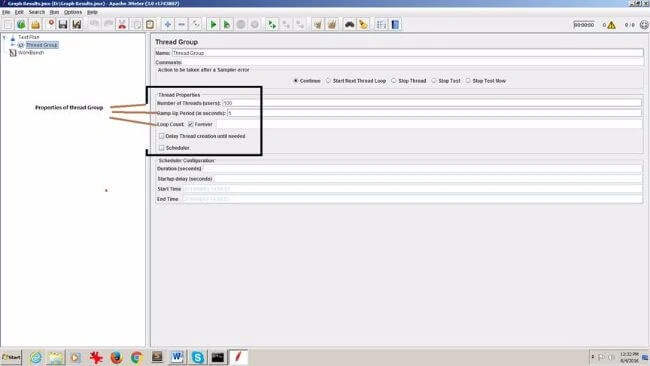Open the Function helper dialog icon

(381, 24)
